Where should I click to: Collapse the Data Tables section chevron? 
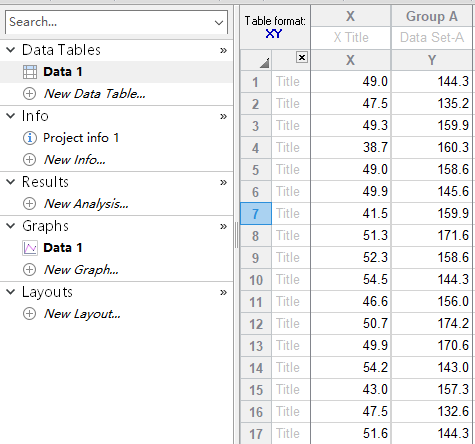point(11,50)
